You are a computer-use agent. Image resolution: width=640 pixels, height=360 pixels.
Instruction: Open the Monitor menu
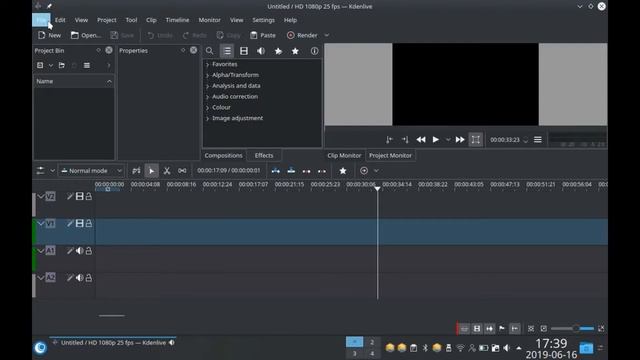[x=209, y=20]
